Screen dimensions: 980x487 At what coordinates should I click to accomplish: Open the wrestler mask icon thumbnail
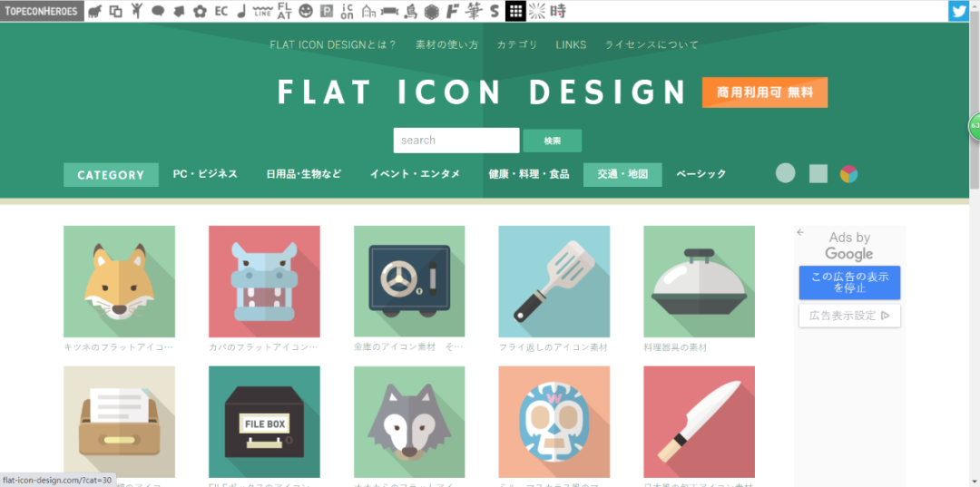(554, 422)
